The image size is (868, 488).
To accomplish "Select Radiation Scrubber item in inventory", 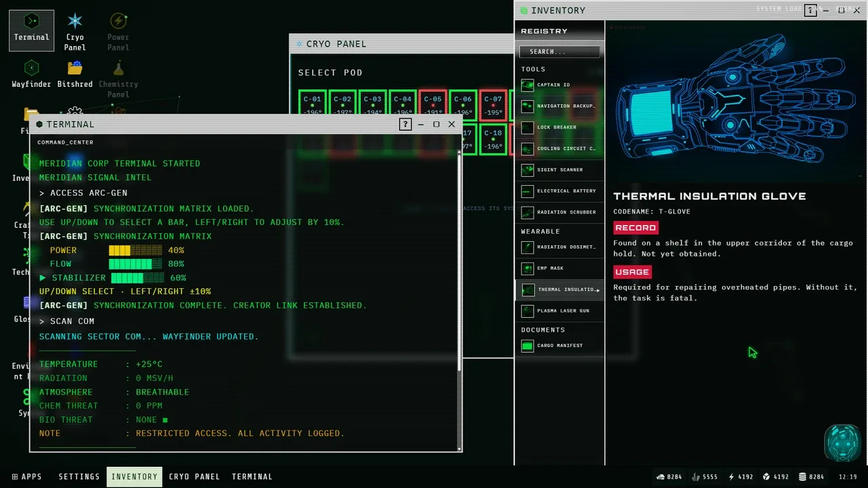I will [x=559, y=212].
